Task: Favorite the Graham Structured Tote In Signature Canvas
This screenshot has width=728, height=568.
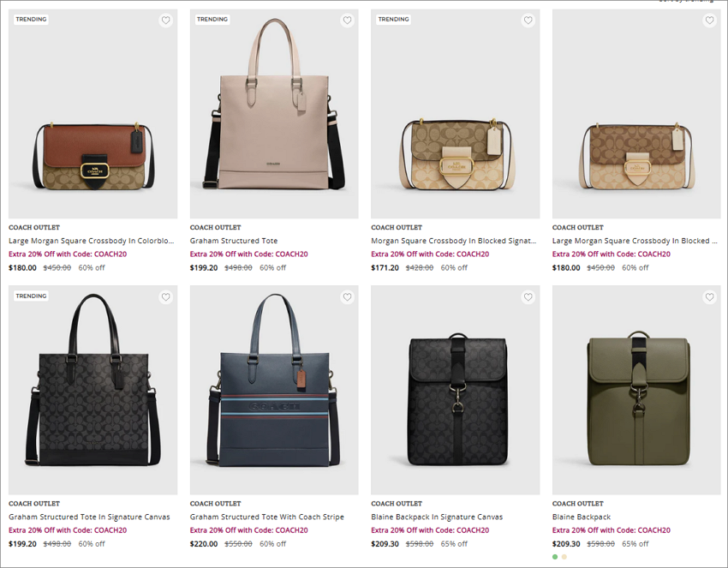Action: pos(166,297)
